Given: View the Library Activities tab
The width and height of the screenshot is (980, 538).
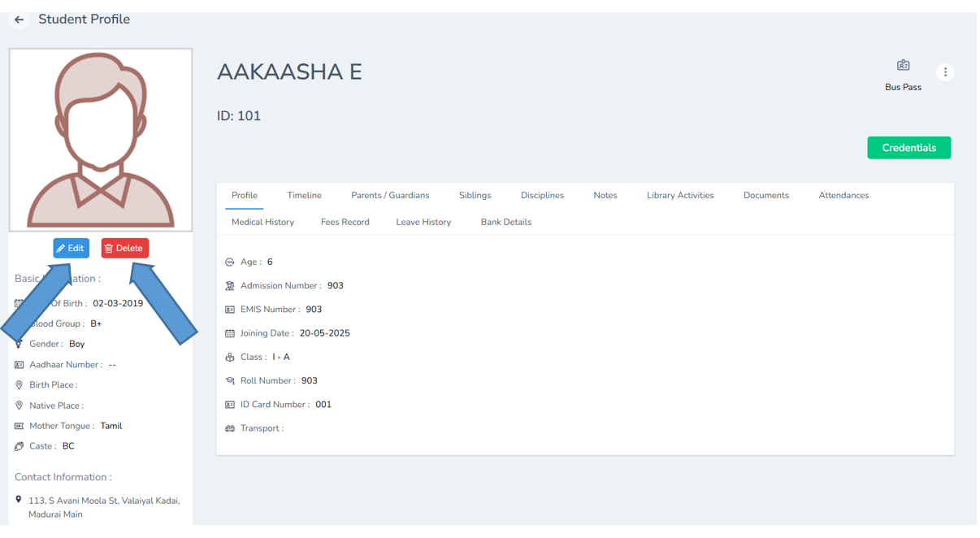Looking at the screenshot, I should [679, 195].
